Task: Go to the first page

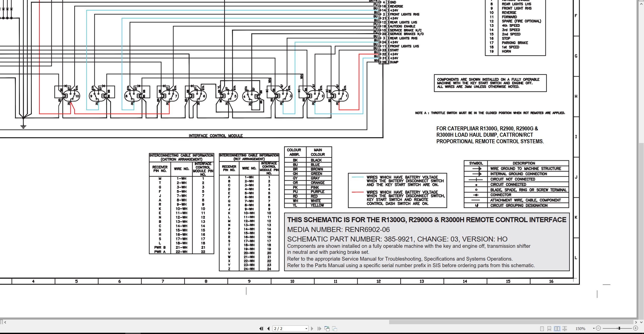Action: [x=261, y=328]
